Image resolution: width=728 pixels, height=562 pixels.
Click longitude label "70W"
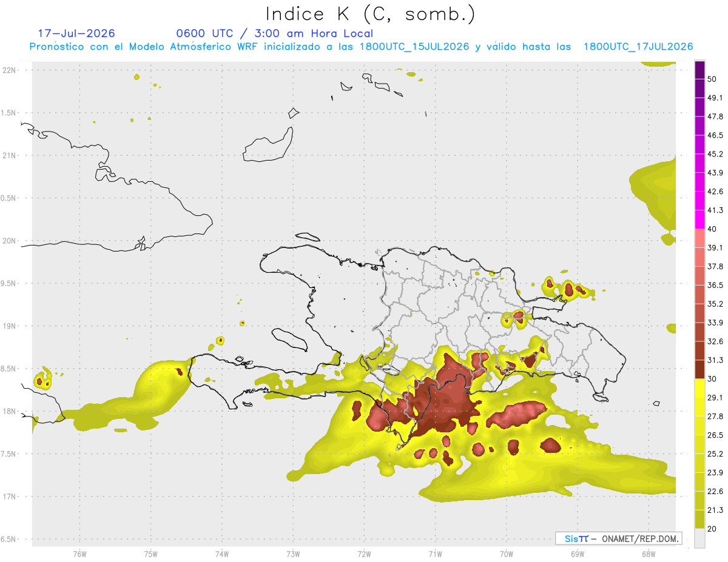click(x=507, y=554)
